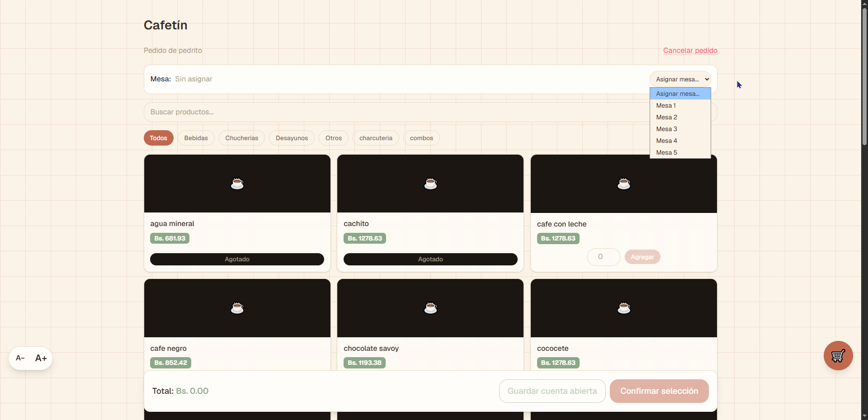Image resolution: width=868 pixels, height=420 pixels.
Task: Click the scrollbar down arrow
Action: tap(864, 416)
